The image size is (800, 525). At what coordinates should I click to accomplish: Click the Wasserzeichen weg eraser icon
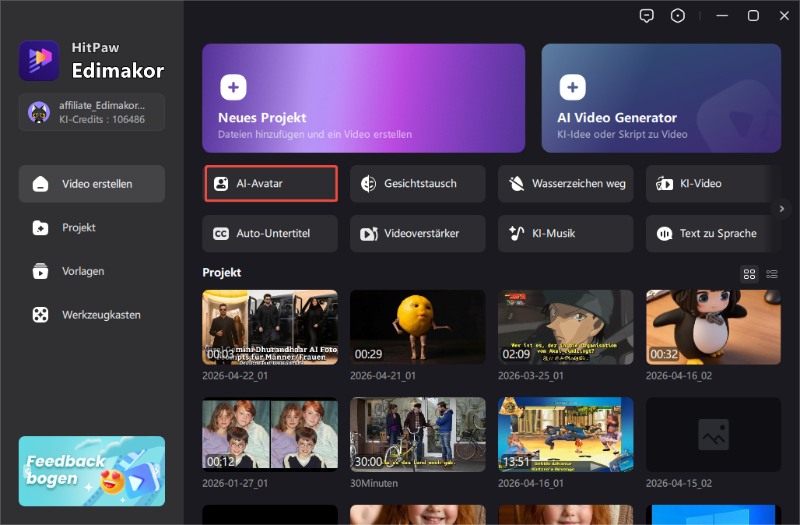point(516,184)
